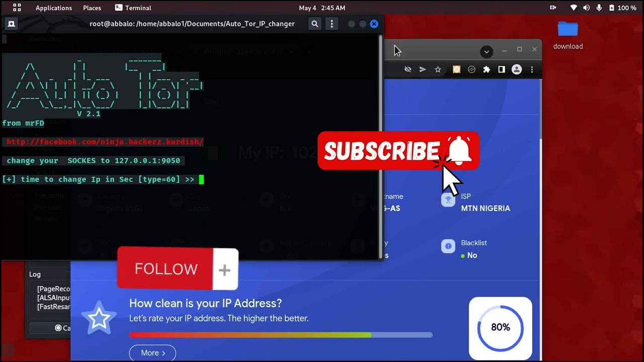Image resolution: width=644 pixels, height=362 pixels.
Task: Click the cancel button in the recorder window
Action: click(50, 328)
